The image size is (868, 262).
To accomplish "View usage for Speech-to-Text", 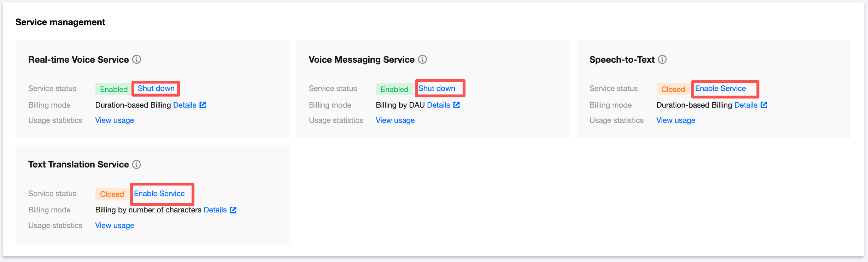I will pyautogui.click(x=676, y=120).
